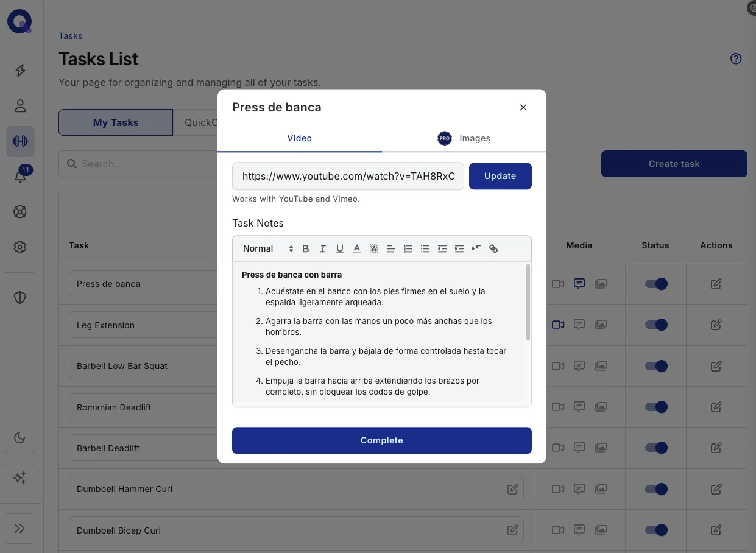Click the Update button
Screen dimensions: 756x553
coord(500,176)
